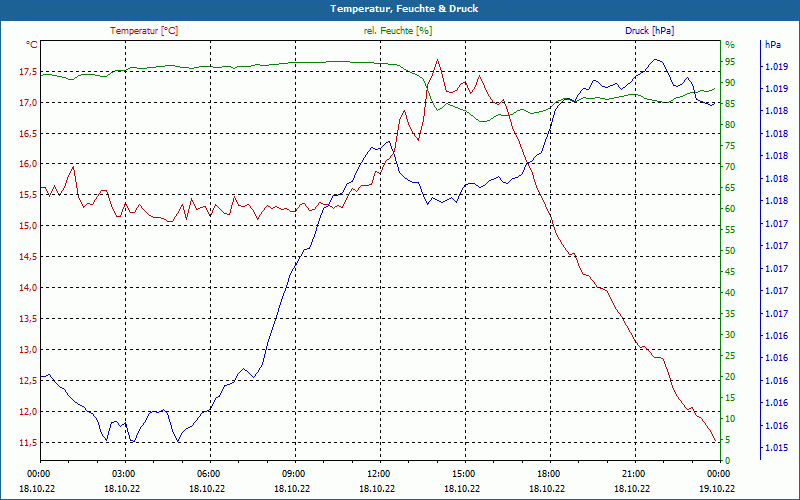This screenshot has height=500, width=800.
Task: Click the 70 value on humidity axis
Action: pyautogui.click(x=730, y=167)
